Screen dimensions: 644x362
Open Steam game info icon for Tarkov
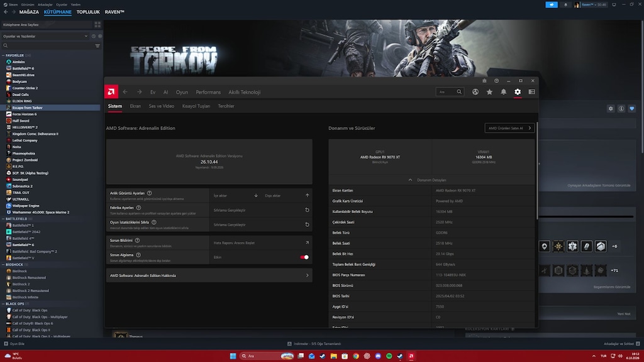621,109
